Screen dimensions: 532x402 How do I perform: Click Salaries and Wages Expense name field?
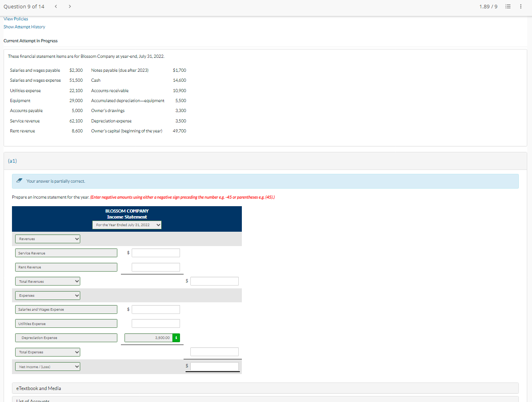[66, 309]
